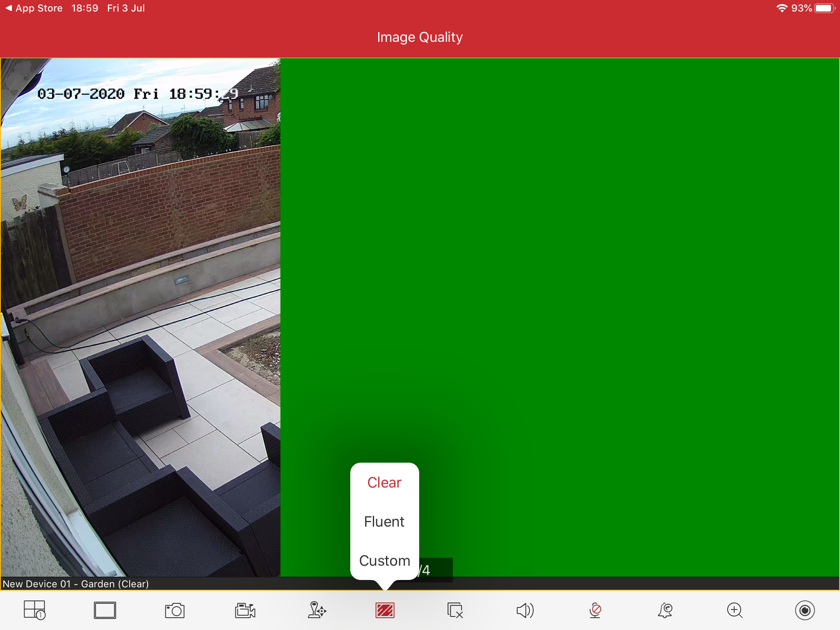
Task: Go back to App Store
Action: click(x=34, y=8)
